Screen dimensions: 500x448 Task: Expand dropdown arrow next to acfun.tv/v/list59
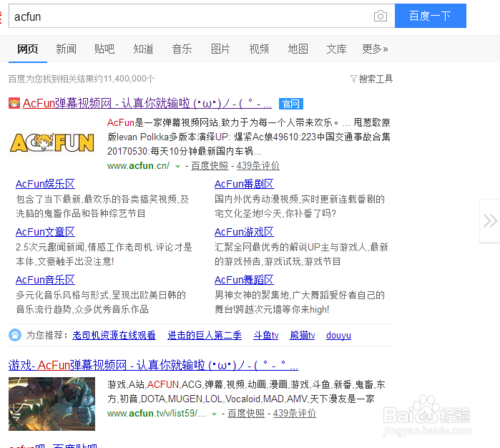tap(214, 414)
